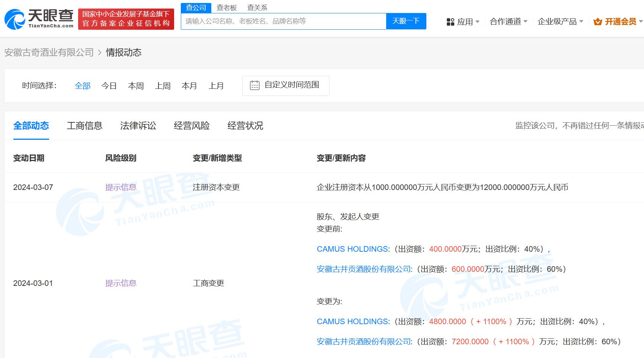Expand the 合作通道 dropdown menu
This screenshot has height=358, width=644.
(509, 22)
